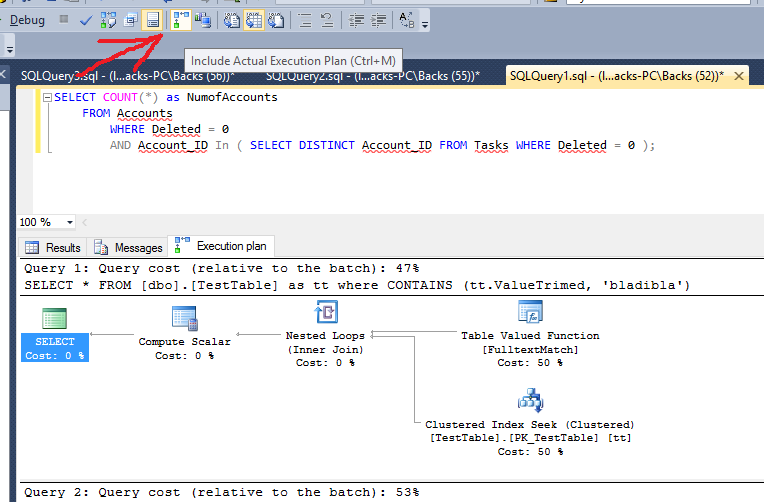Switch output to Results to Text
764x502 pixels.
coord(231,20)
